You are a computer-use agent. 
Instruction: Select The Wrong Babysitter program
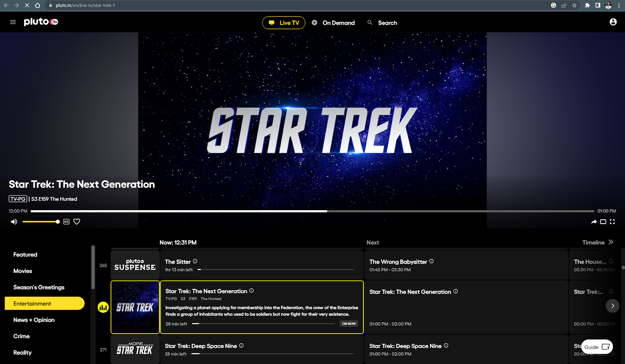[x=466, y=265]
